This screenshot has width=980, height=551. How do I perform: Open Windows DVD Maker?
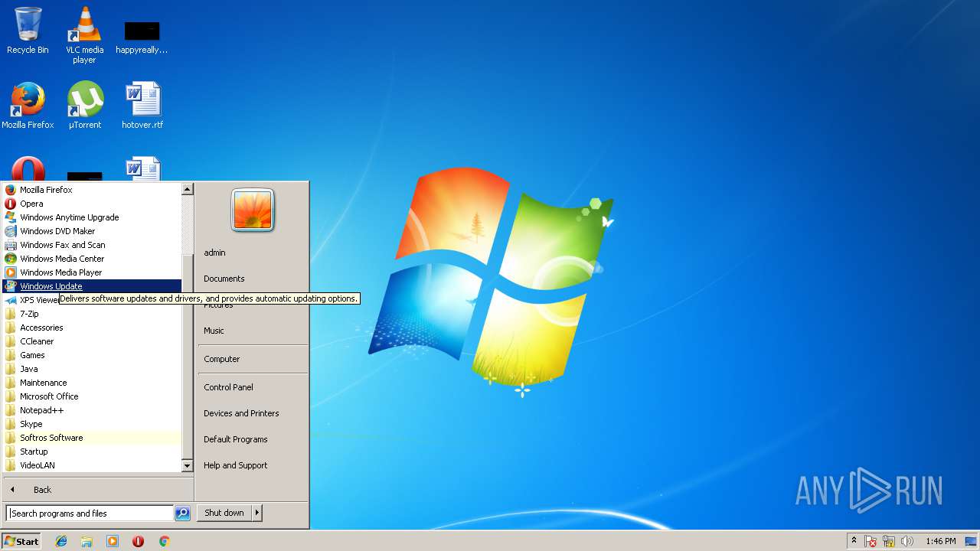point(92,231)
